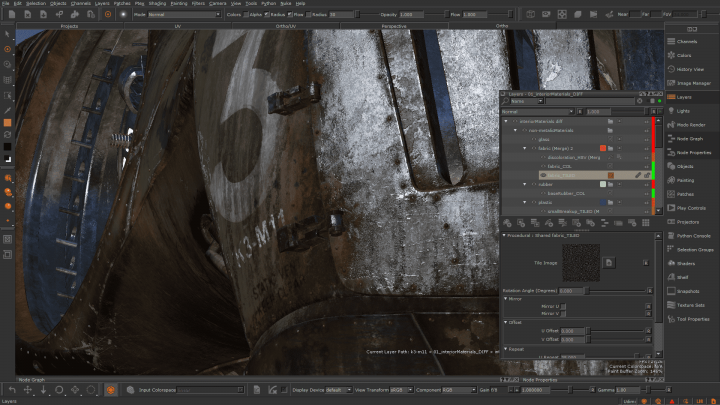The image size is (720, 405).
Task: Collapse the Offset section
Action: pos(505,322)
